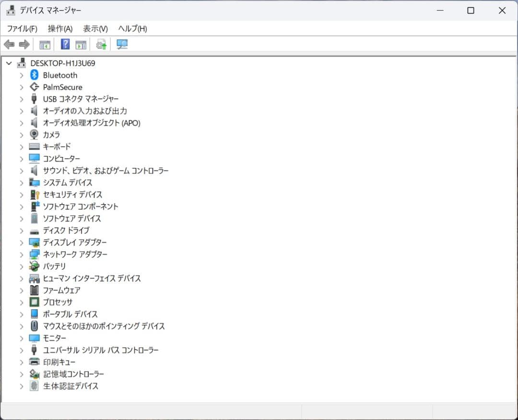This screenshot has height=420, width=518.
Task: Click the 生体認証デバイス fingerprint icon
Action: pos(34,385)
